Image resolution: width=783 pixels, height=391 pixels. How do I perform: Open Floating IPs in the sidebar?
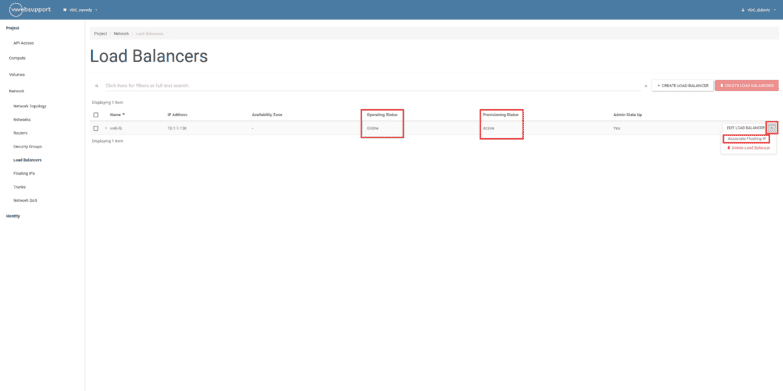24,173
